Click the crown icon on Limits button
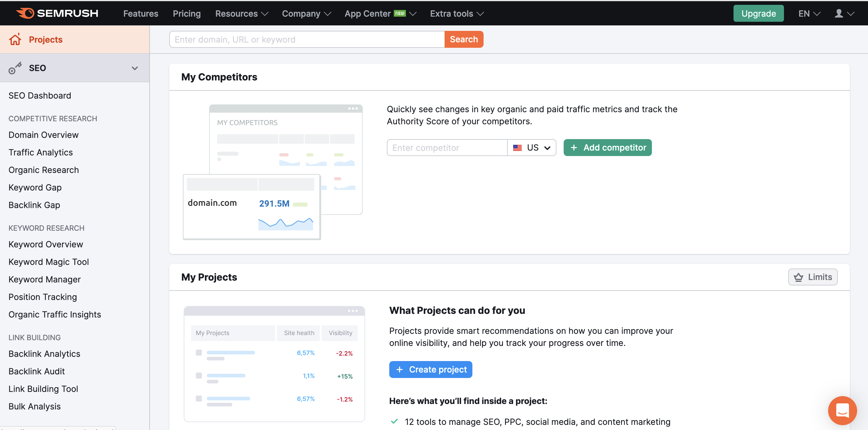 [798, 277]
